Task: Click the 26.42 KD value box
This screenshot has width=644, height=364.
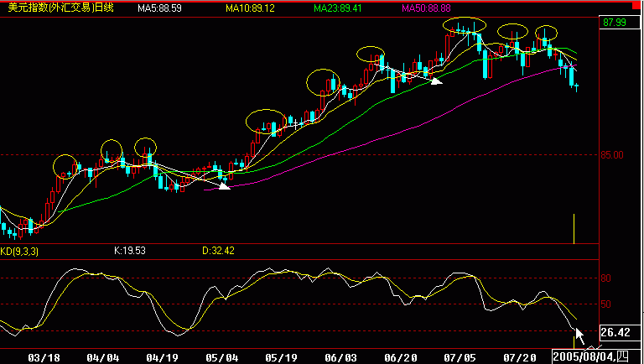Action: click(x=620, y=332)
